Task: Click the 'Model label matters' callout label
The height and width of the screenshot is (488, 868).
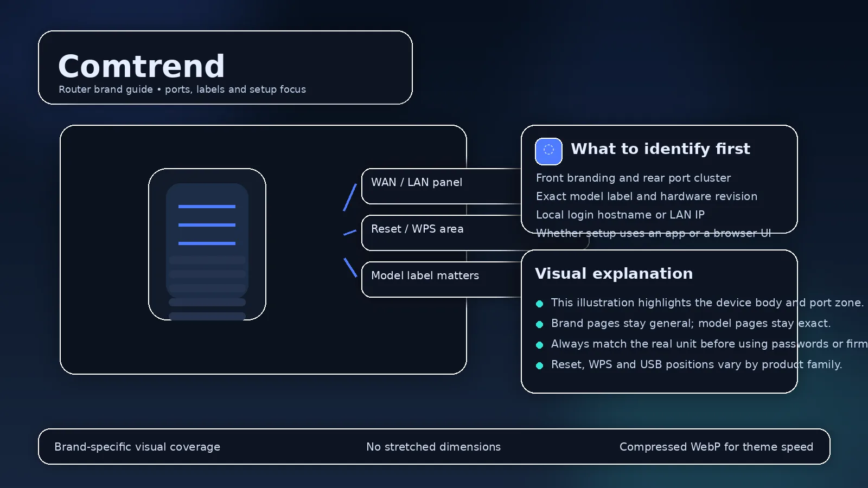Action: 425,275
